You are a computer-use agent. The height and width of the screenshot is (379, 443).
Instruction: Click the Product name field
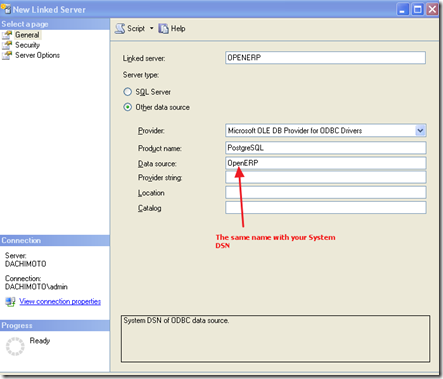coord(326,148)
